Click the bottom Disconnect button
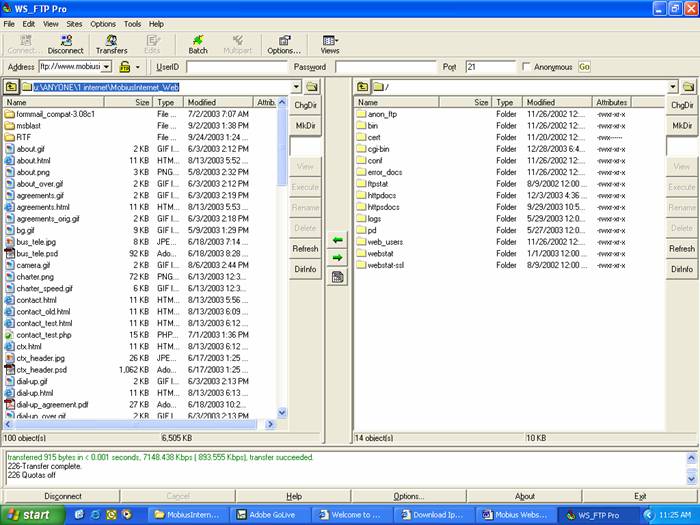This screenshot has height=525, width=700. pyautogui.click(x=62, y=496)
